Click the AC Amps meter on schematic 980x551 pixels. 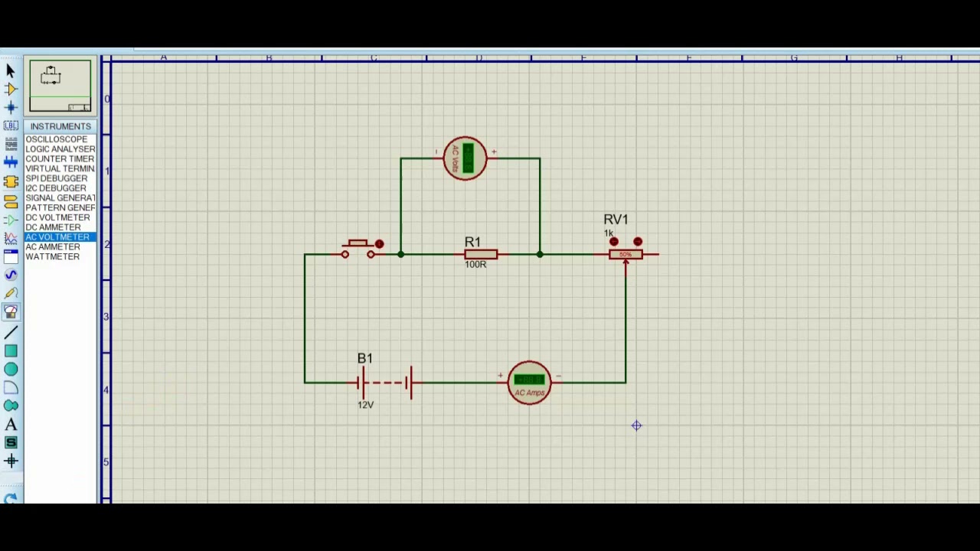529,383
